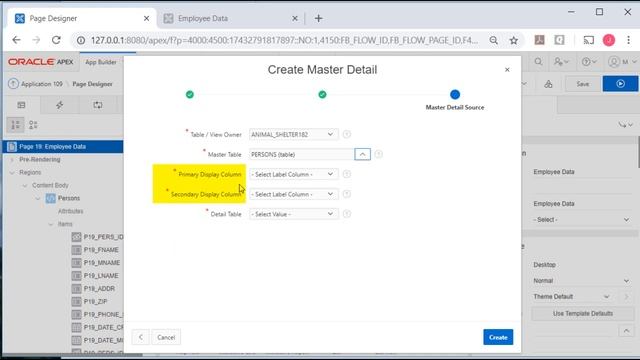Open Detail Table select dropdown
The width and height of the screenshot is (640, 360).
293,214
